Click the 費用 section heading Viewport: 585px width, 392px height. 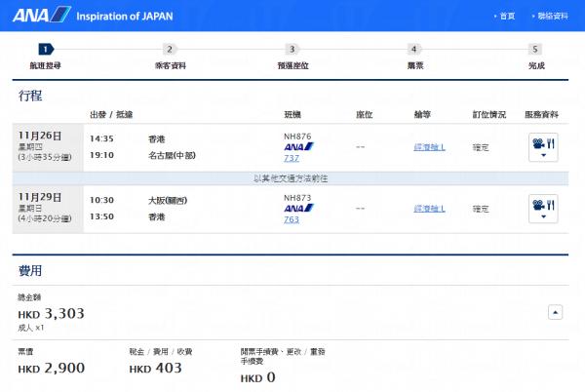(30, 270)
